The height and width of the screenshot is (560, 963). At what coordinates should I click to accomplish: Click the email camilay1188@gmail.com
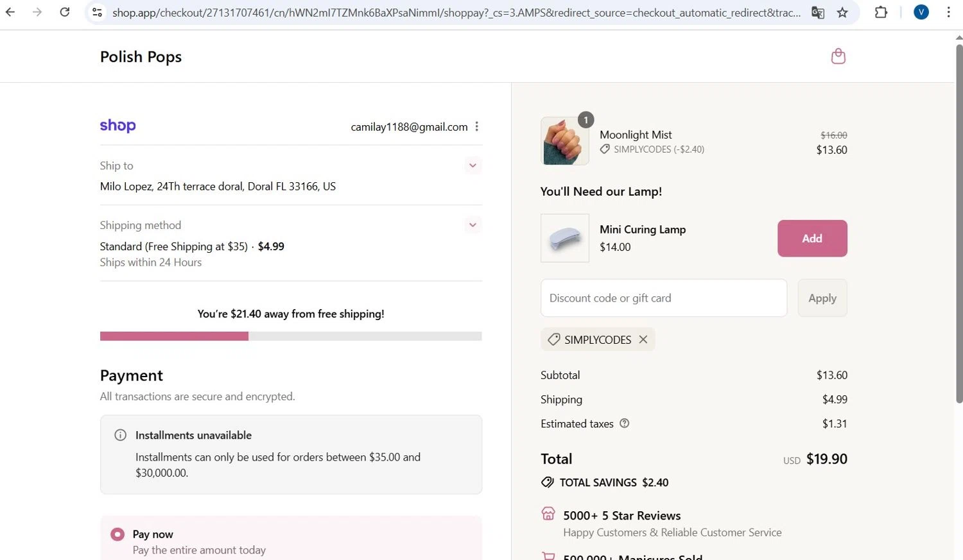409,127
